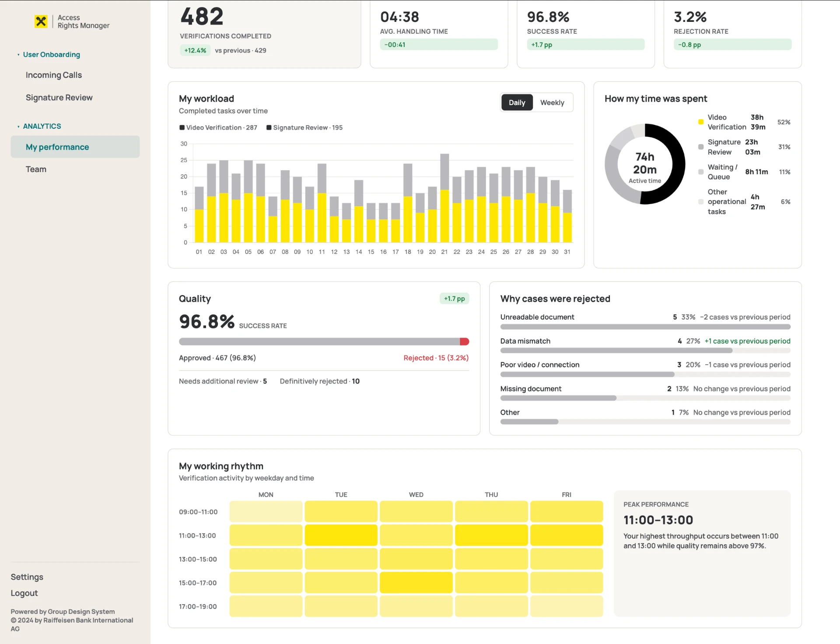Open Signature Review page
This screenshot has width=840, height=644.
(59, 98)
